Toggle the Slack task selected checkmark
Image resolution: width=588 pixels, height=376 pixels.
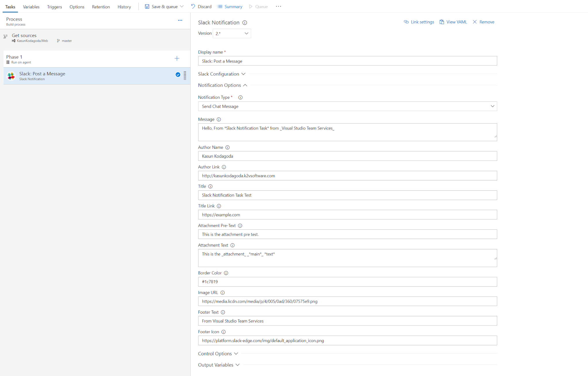(178, 75)
